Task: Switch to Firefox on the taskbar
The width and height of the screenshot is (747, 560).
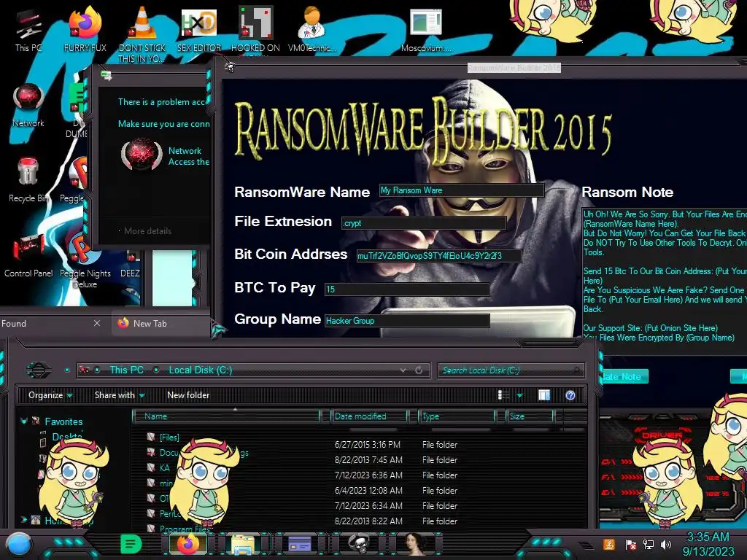Action: (188, 544)
